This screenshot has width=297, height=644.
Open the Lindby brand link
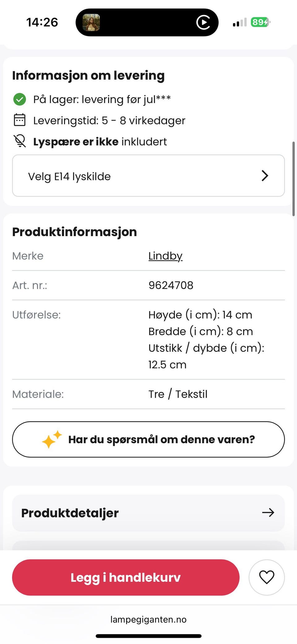[165, 256]
